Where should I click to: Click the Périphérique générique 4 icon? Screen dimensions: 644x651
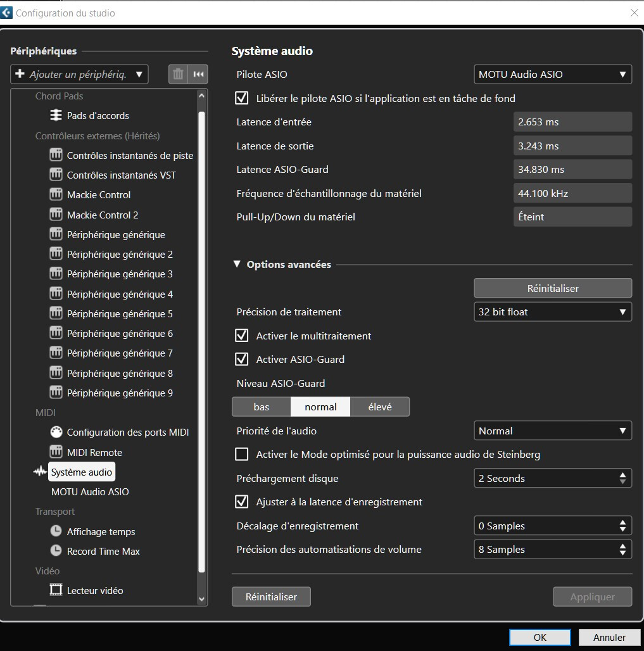(x=56, y=294)
